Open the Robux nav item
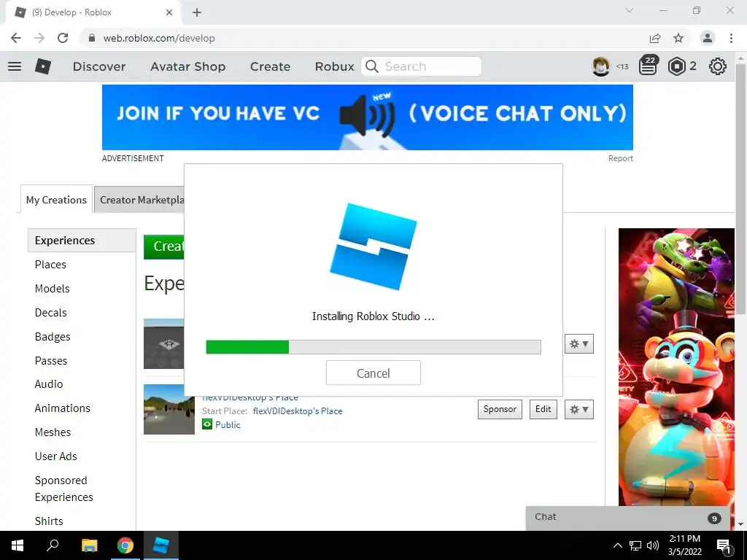Image resolution: width=747 pixels, height=560 pixels. (334, 66)
